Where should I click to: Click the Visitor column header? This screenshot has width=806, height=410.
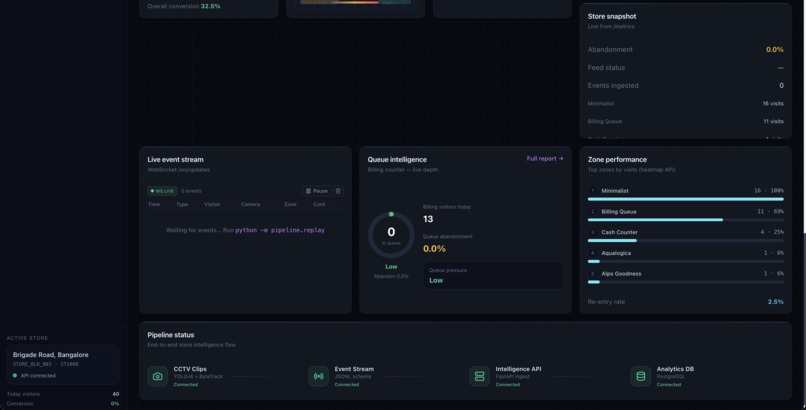(212, 204)
